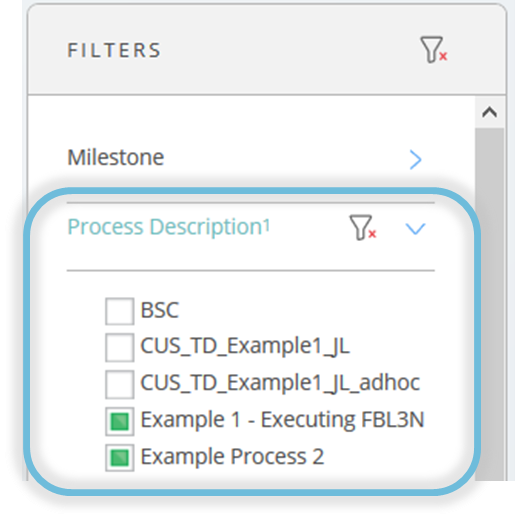Clear the Process Description filter
515x519 pixels.
363,227
